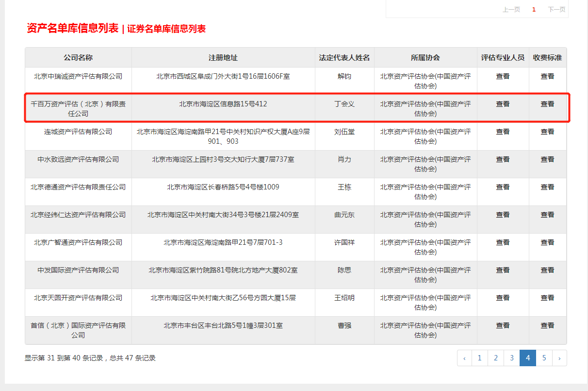Click legal representative name 曲元东
Viewport: 588px width, 391px height.
(x=344, y=215)
